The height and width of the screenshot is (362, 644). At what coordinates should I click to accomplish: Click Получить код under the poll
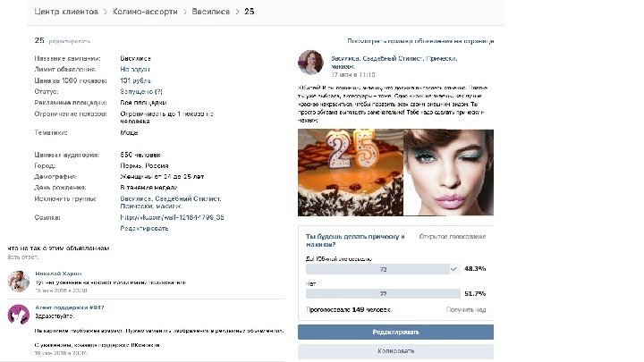coord(466,310)
